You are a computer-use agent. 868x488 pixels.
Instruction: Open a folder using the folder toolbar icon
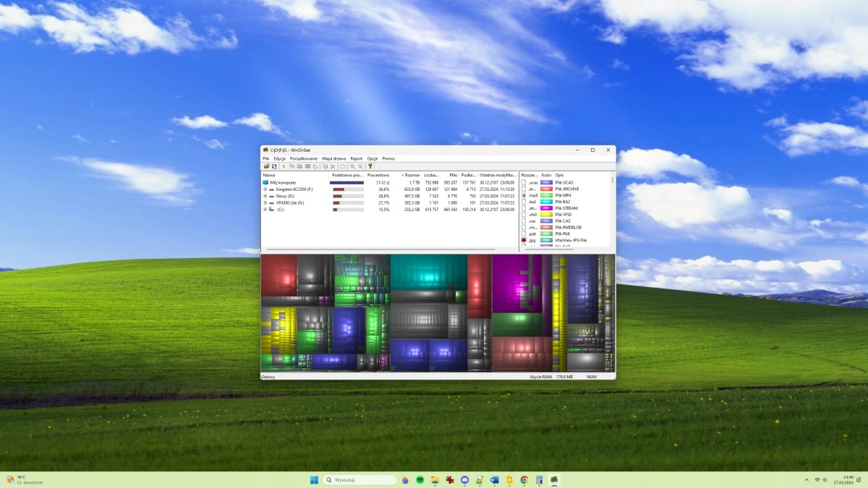(x=266, y=166)
